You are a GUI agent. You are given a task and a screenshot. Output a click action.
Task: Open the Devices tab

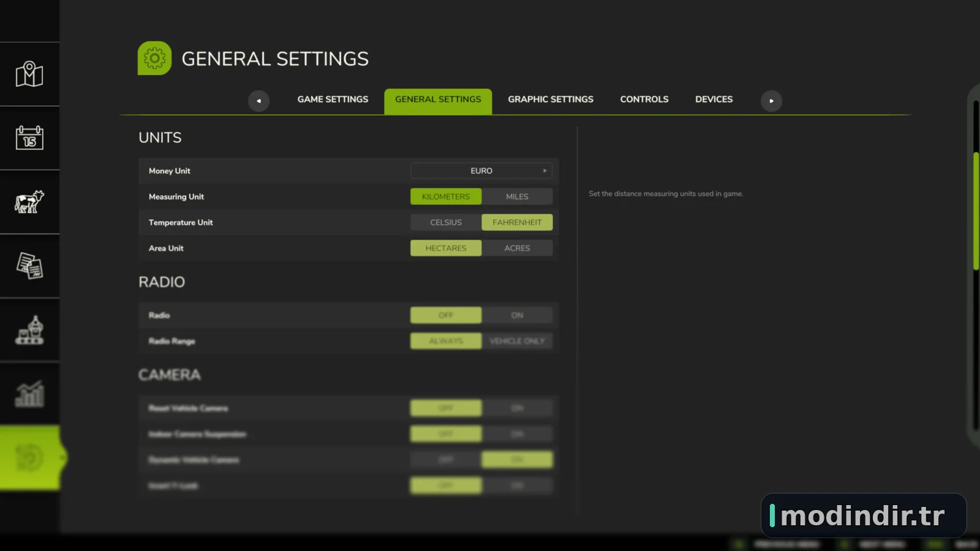714,99
